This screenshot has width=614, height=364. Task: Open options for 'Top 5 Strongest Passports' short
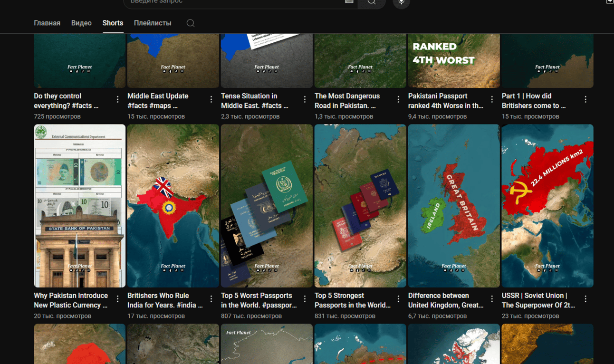pyautogui.click(x=398, y=299)
